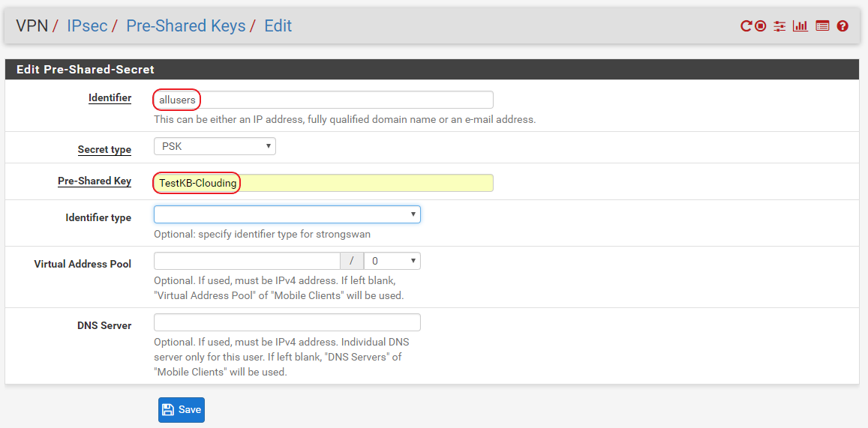The width and height of the screenshot is (868, 428).
Task: Click the underlined Identifier label
Action: tap(110, 98)
